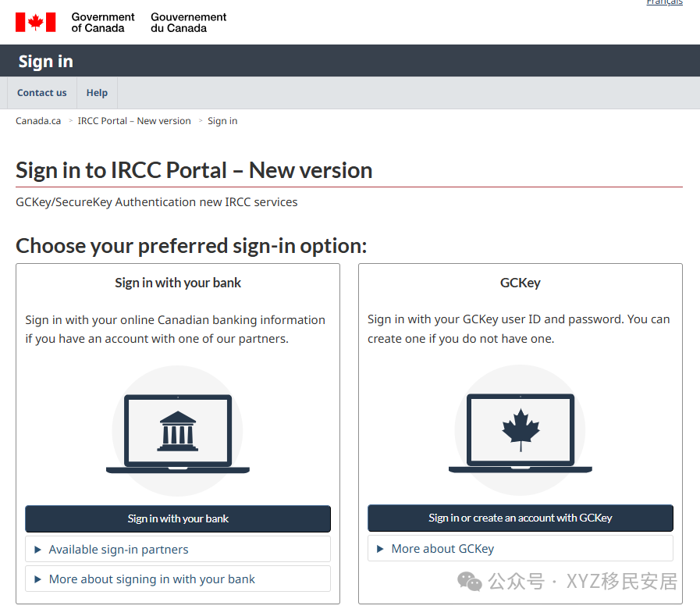Click the Government of Canada wordmark

[x=103, y=23]
